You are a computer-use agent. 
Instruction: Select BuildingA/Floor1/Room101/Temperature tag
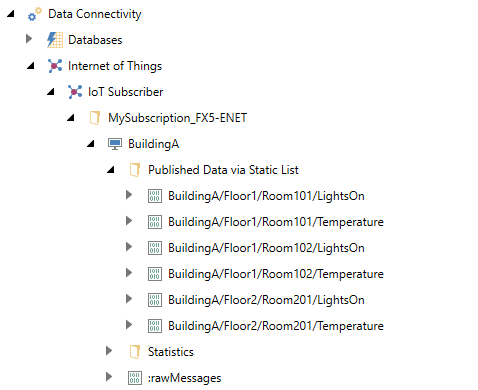coord(276,222)
